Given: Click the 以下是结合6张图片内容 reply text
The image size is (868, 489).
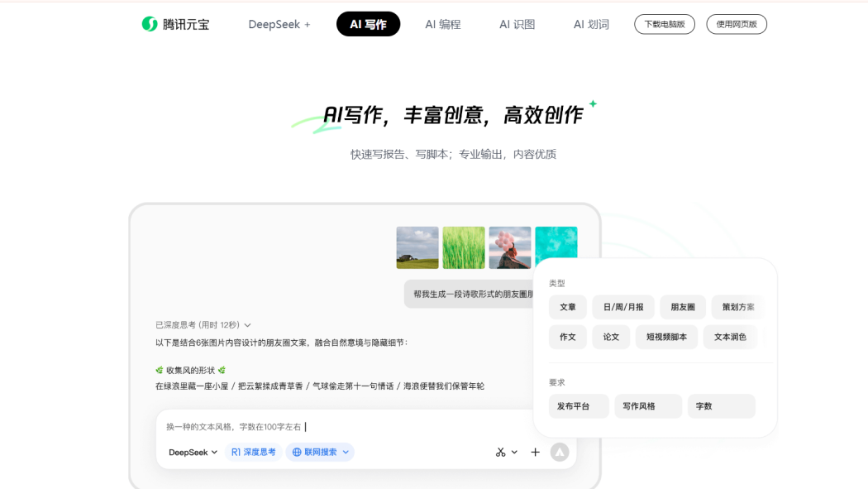Looking at the screenshot, I should 282,343.
